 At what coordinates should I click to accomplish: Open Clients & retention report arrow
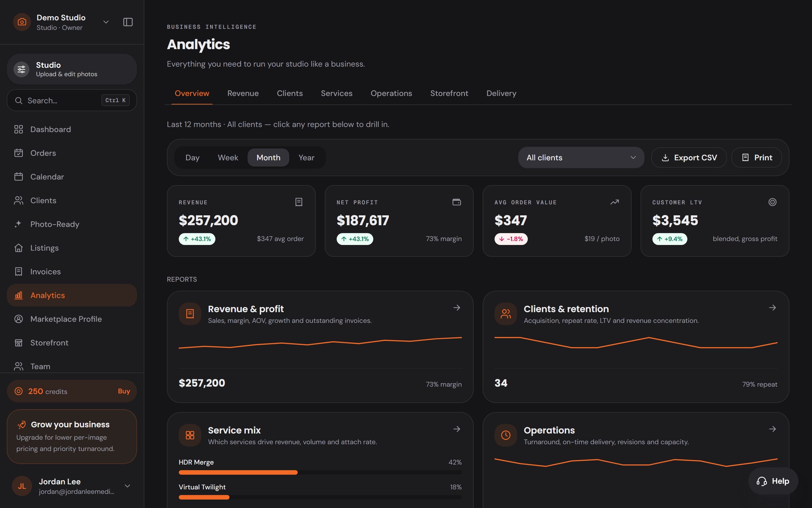pyautogui.click(x=773, y=308)
